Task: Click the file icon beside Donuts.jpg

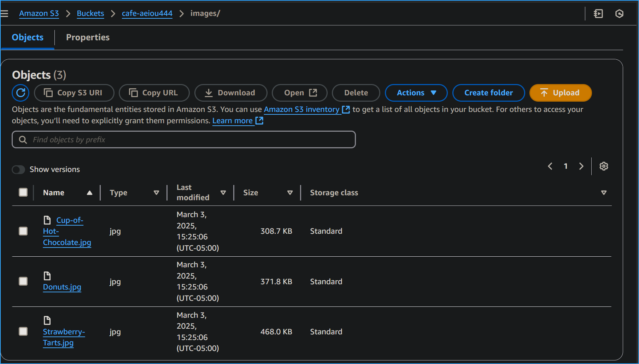Action: point(47,276)
